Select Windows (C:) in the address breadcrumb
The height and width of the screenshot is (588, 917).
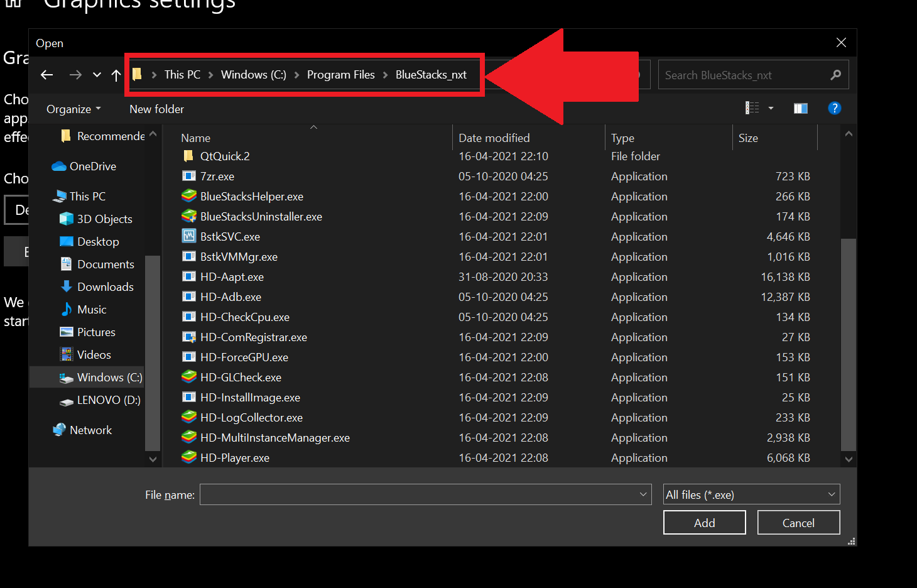(253, 75)
